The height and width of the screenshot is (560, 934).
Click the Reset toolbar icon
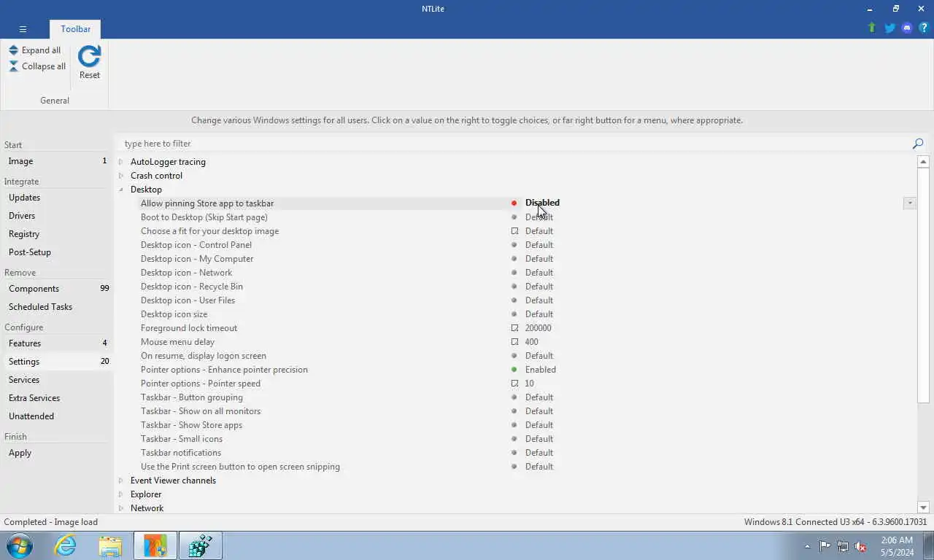pos(89,57)
